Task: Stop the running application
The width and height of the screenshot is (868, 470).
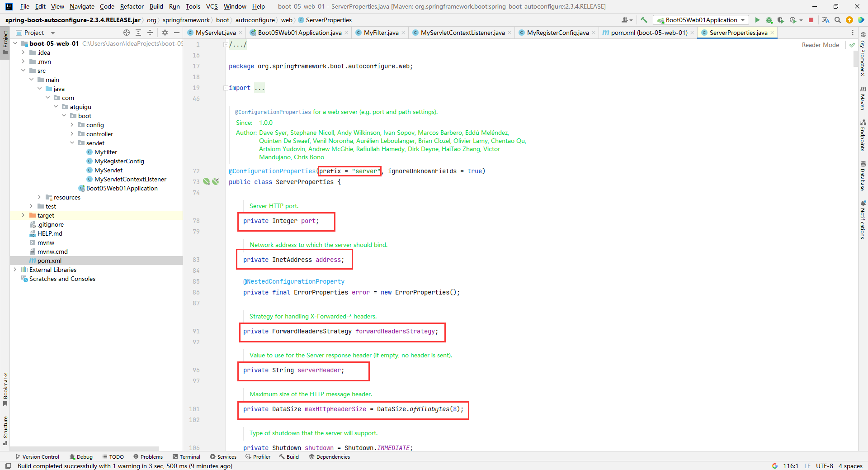Action: 811,20
